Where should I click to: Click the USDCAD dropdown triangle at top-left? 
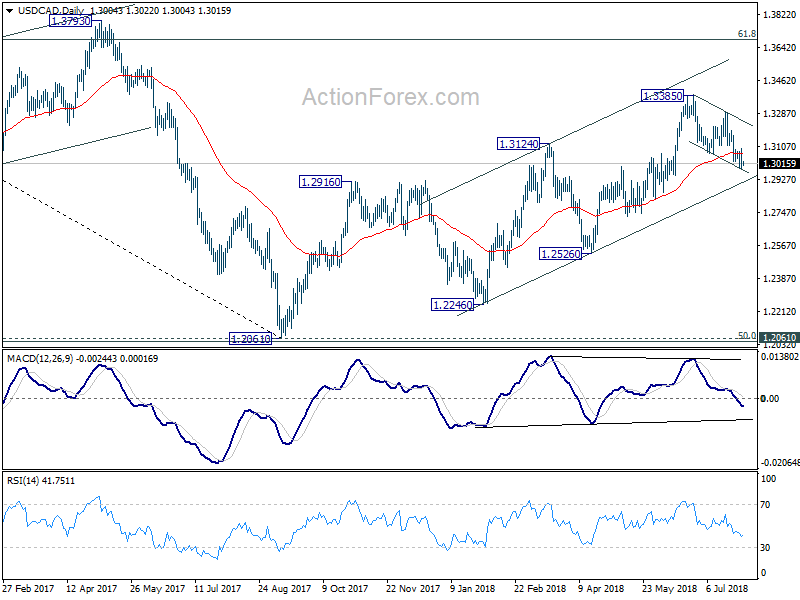click(x=9, y=11)
